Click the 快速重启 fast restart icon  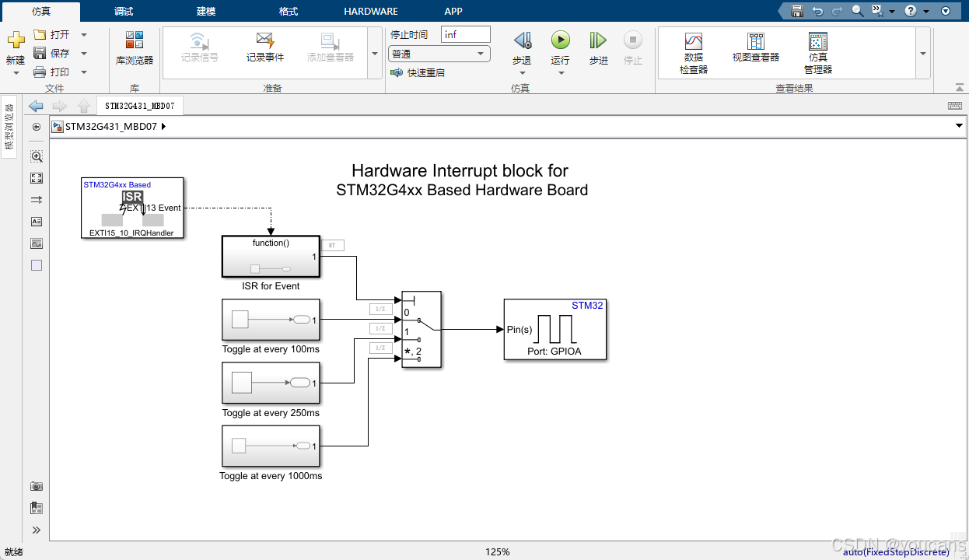pyautogui.click(x=397, y=72)
